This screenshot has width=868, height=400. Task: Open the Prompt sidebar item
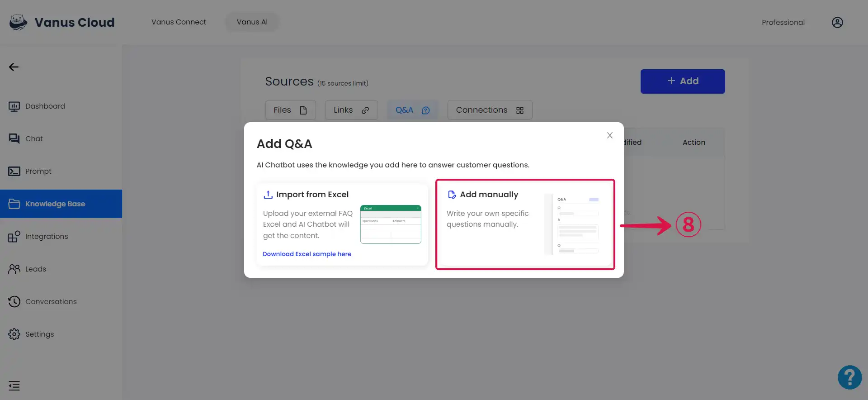point(61,171)
